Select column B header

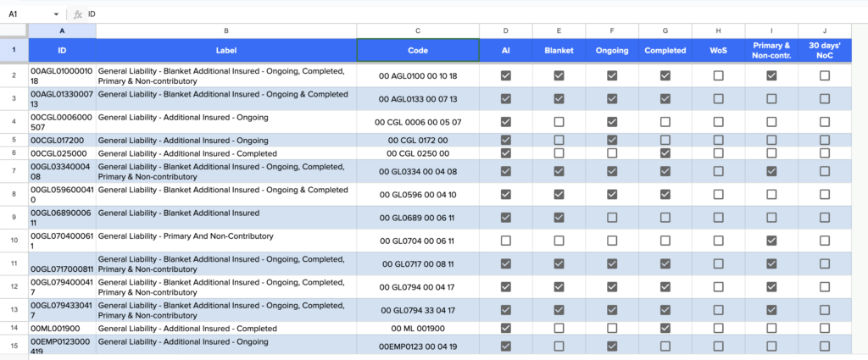coord(226,31)
